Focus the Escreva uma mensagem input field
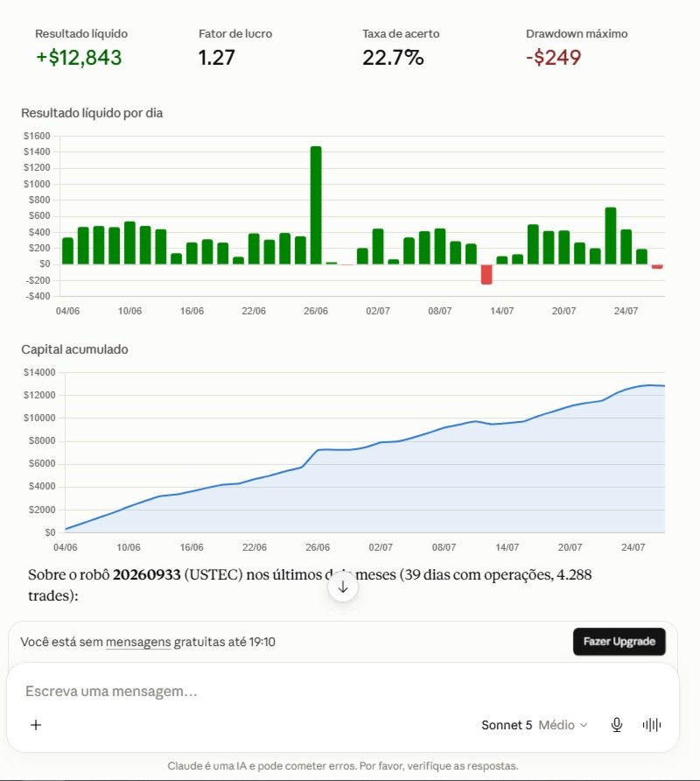Image resolution: width=700 pixels, height=781 pixels. pos(342,692)
